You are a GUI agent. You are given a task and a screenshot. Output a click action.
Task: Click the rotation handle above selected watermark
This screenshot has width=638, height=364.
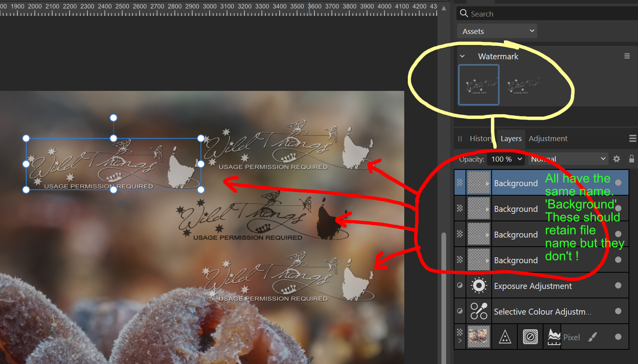(x=114, y=118)
